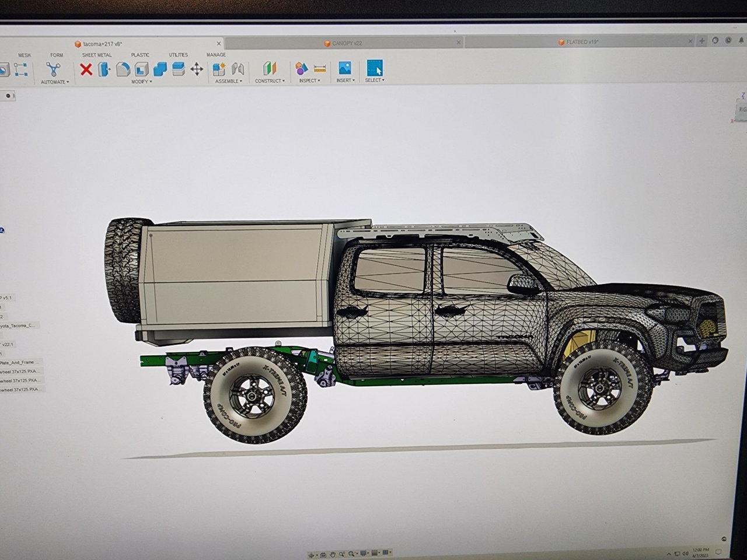This screenshot has width=747, height=560.
Task: Close the tacoma+217 v8 tab
Action: (x=219, y=44)
